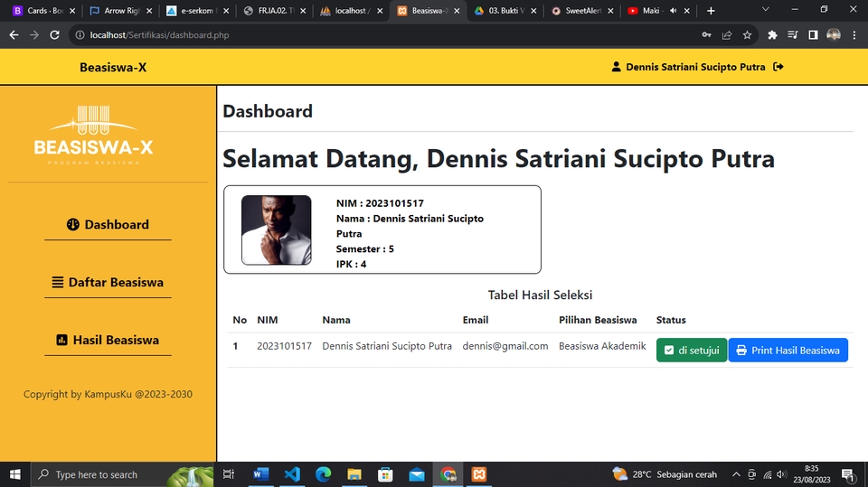Open a new tab with plus button
This screenshot has width=868, height=487.
pyautogui.click(x=711, y=11)
